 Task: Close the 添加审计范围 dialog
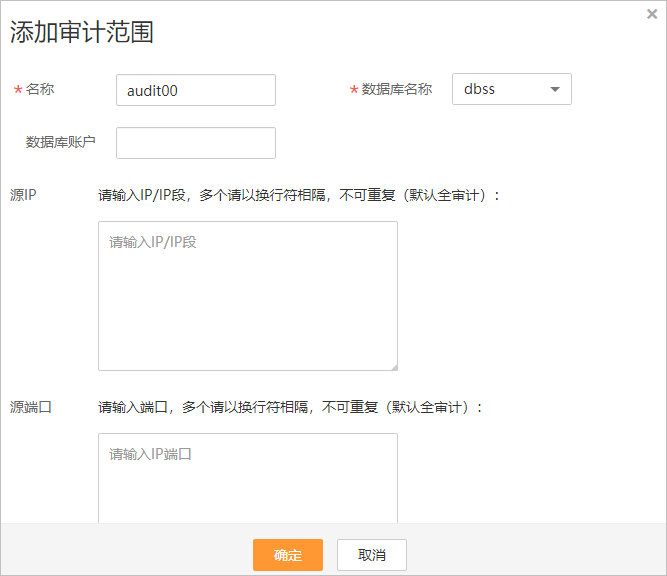click(x=652, y=14)
